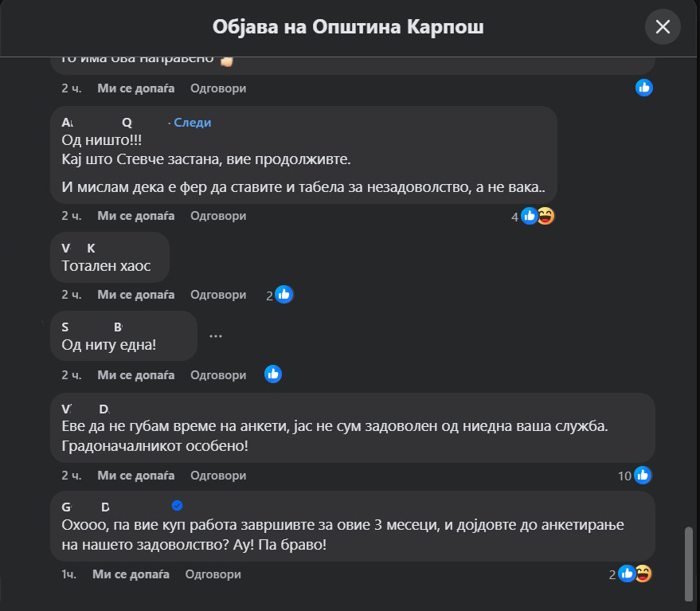The height and width of the screenshot is (611, 700).
Task: Click the vertical scrollbar thumb
Action: [x=690, y=561]
